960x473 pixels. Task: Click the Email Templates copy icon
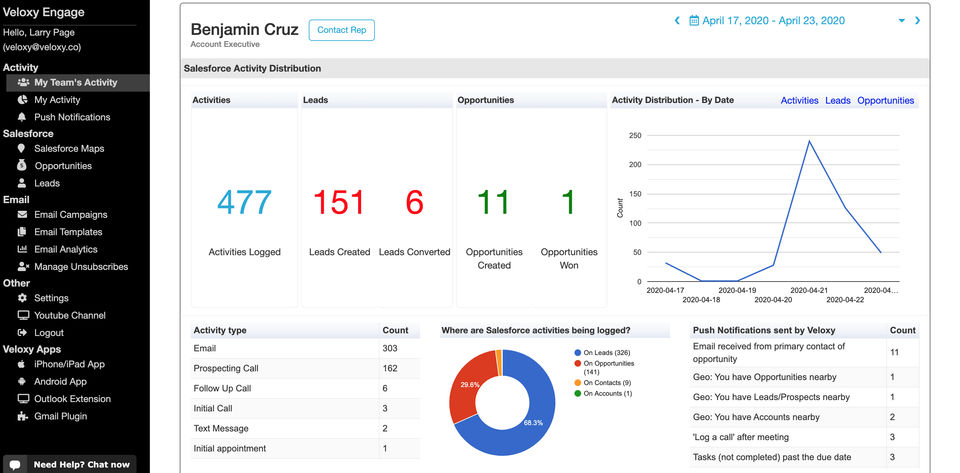click(x=22, y=232)
